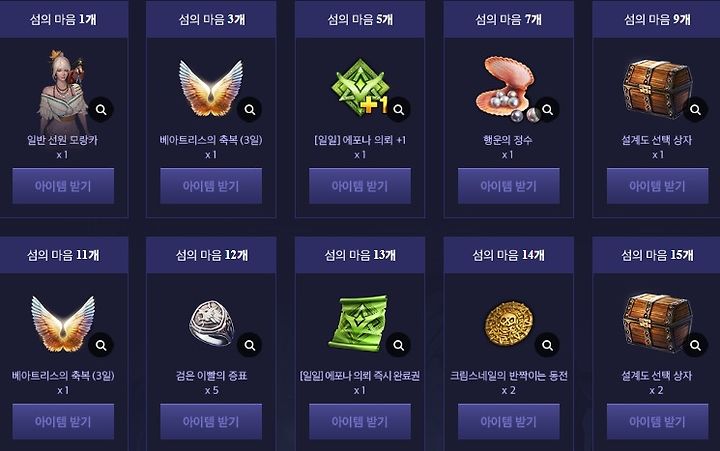Screen dimensions: 720x451
Task: Click 아이템 받기 under 크림스네일의 반짝이는 동전
Action: [x=509, y=422]
